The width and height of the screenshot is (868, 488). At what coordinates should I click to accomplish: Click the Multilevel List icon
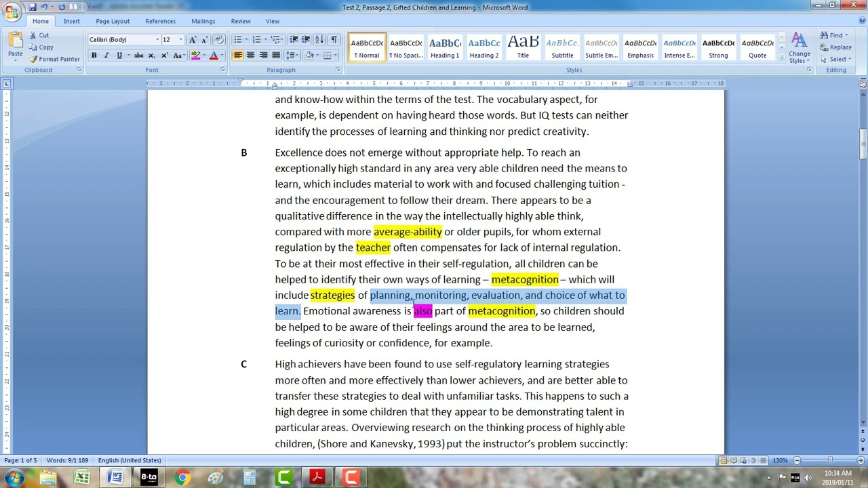click(275, 39)
